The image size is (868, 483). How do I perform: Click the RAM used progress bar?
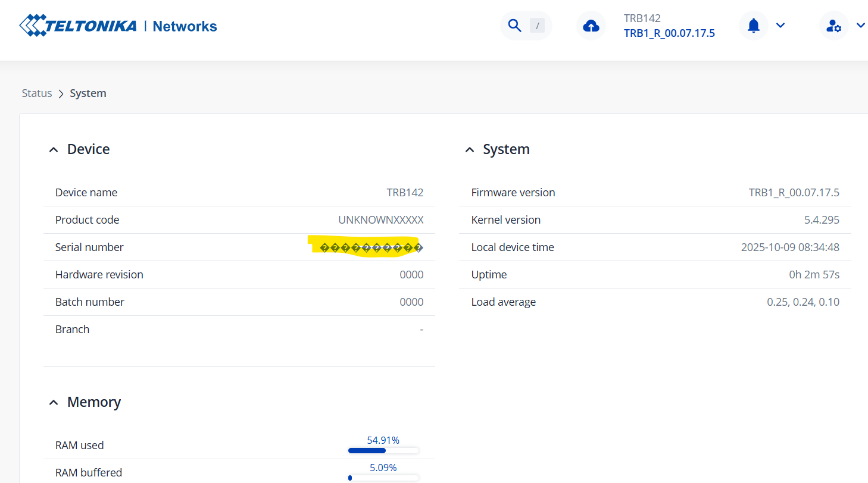click(x=383, y=451)
